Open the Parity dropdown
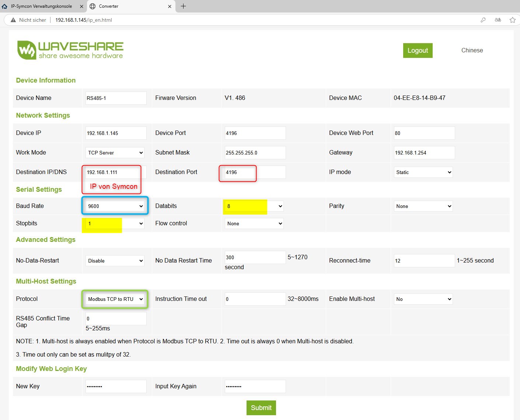Viewport: 520px width, 420px height. (x=423, y=206)
